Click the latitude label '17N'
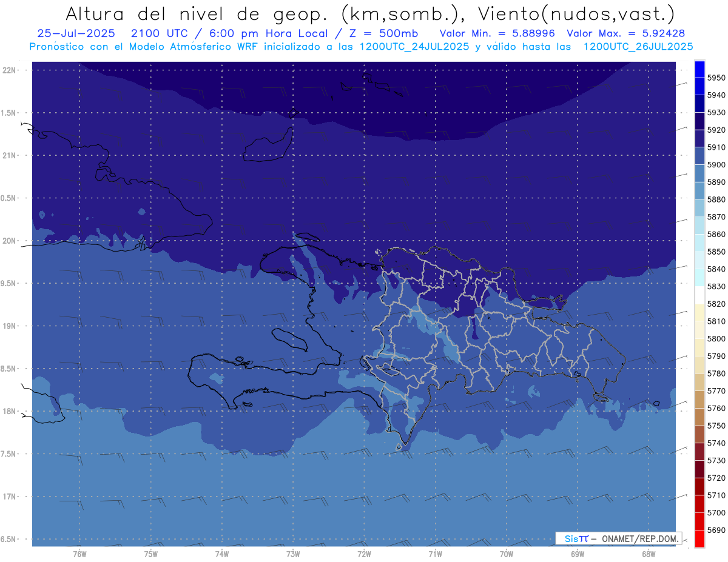This screenshot has width=728, height=562. tap(10, 497)
